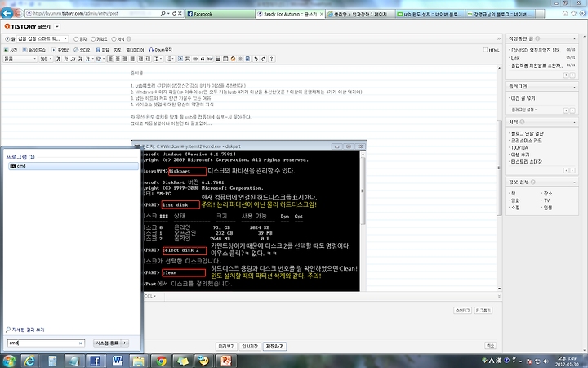Click the audio insert icon
Screen dimensions: 588x368
coord(76,50)
